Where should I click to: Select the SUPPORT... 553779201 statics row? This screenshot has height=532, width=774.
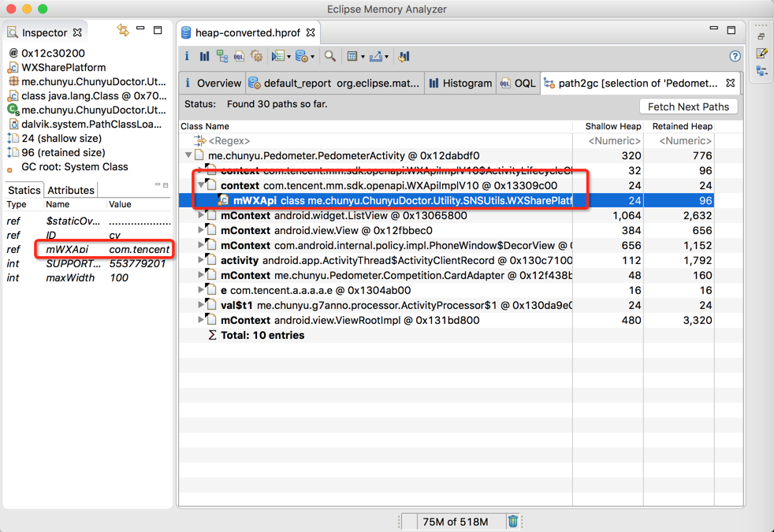point(87,263)
